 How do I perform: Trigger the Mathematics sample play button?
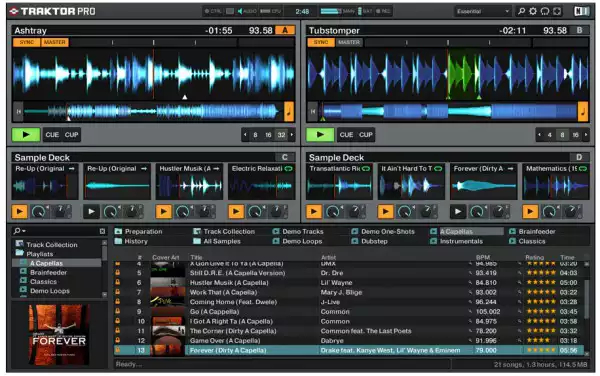tap(530, 211)
